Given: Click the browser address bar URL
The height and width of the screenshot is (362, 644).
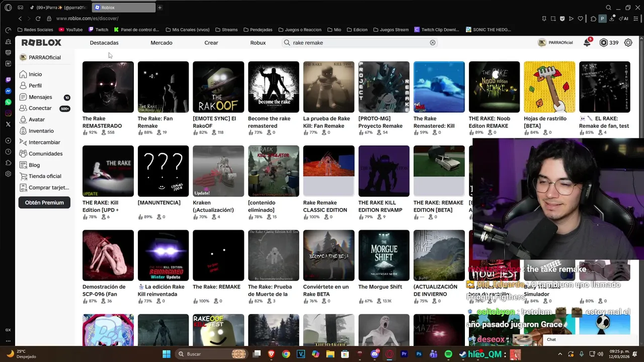Looking at the screenshot, I should point(87,19).
